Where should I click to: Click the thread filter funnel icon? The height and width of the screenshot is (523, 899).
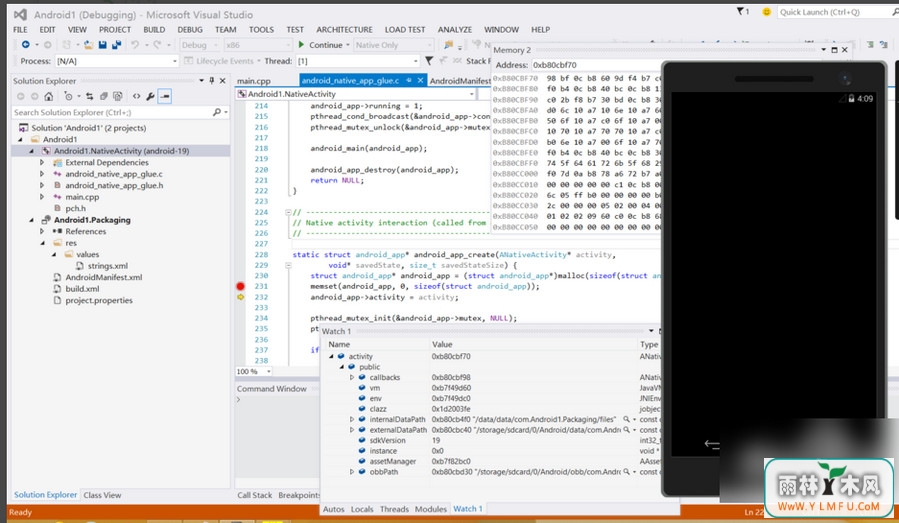tap(429, 60)
